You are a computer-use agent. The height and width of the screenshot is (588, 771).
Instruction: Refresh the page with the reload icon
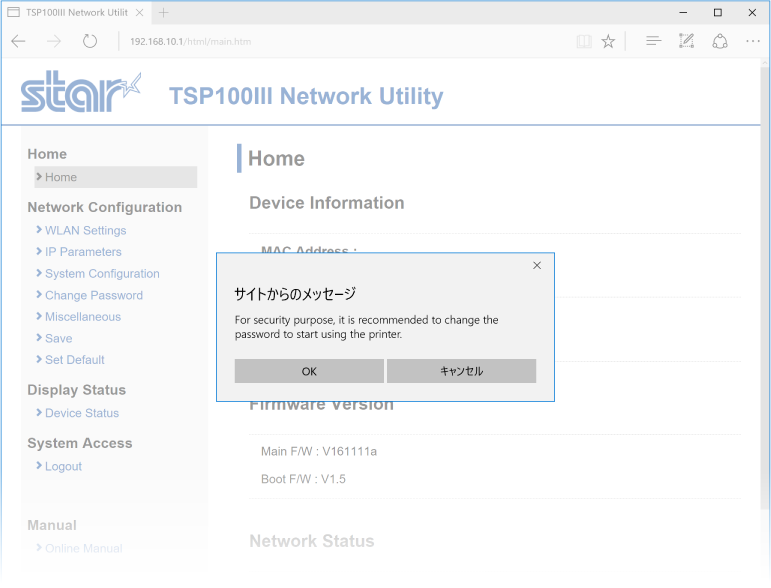click(89, 41)
